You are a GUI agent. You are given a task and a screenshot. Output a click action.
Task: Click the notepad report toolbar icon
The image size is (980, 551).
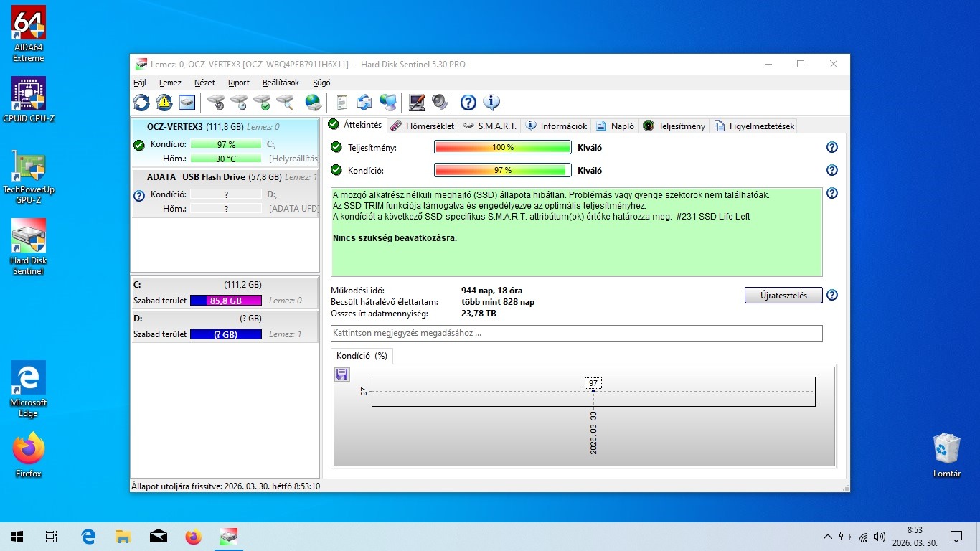pos(342,103)
